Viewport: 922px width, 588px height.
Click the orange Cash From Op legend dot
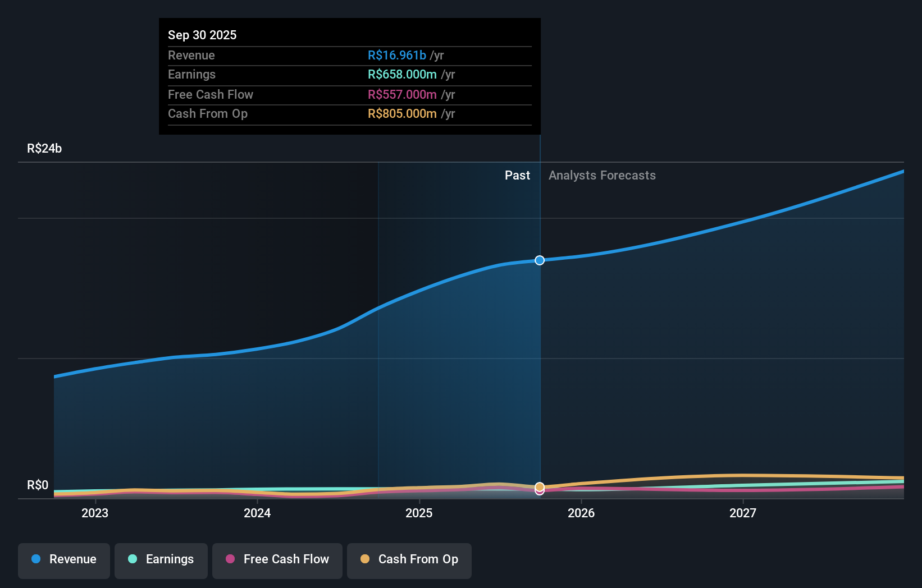tap(366, 559)
